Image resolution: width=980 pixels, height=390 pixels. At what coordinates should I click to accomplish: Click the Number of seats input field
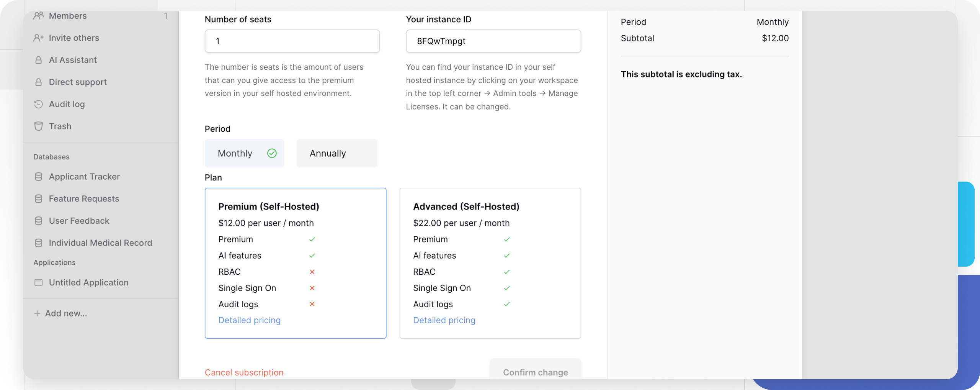click(292, 41)
